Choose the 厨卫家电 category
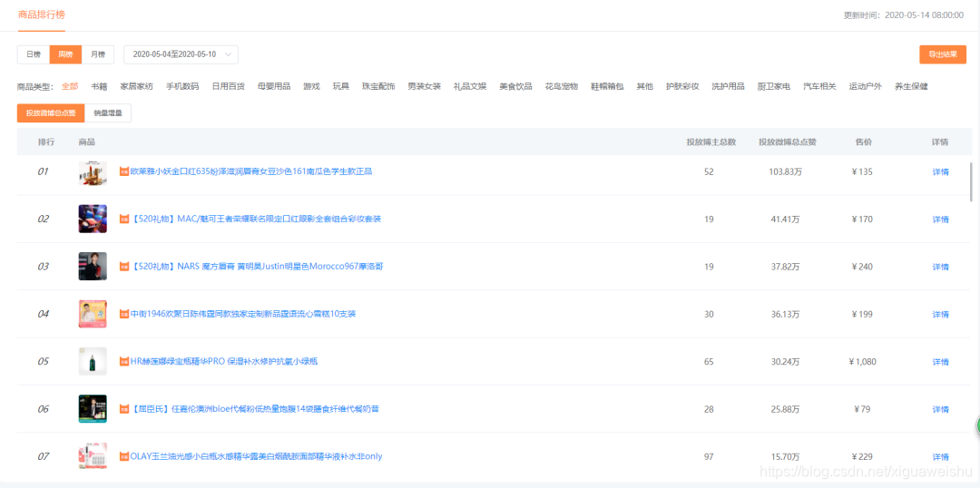Screen dimensions: 980x488 pyautogui.click(x=774, y=86)
